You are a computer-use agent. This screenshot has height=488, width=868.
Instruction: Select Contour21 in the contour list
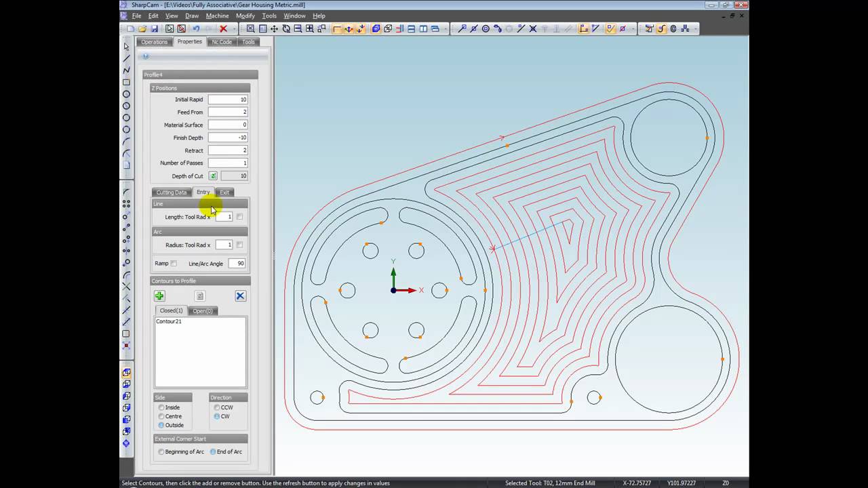tap(169, 321)
